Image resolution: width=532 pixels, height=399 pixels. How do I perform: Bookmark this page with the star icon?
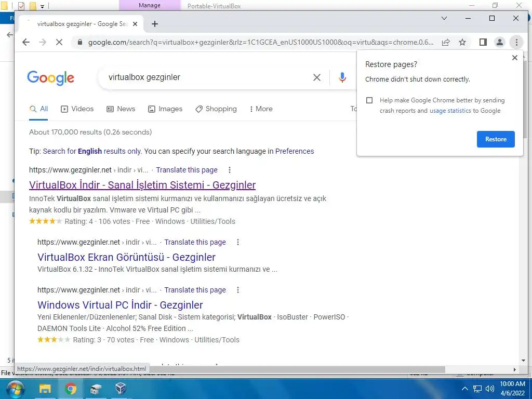[462, 42]
